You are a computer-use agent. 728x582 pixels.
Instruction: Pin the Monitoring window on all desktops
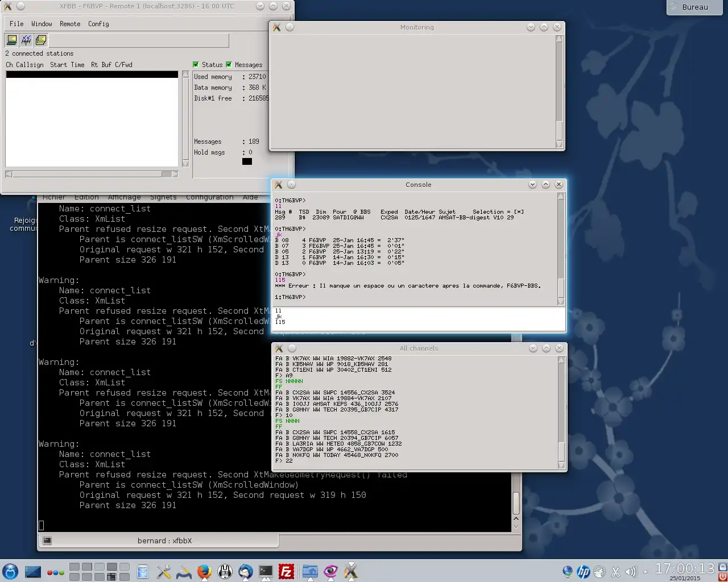[x=290, y=27]
